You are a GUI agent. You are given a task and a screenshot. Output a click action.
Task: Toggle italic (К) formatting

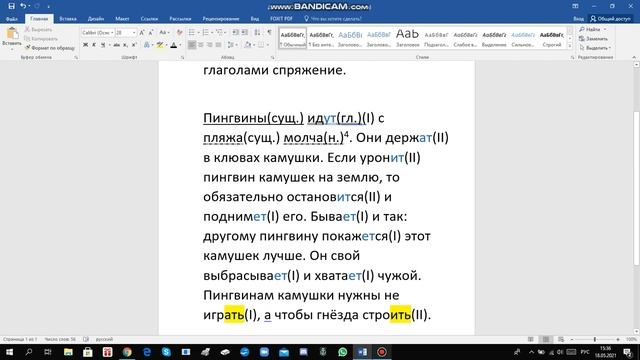coord(94,45)
